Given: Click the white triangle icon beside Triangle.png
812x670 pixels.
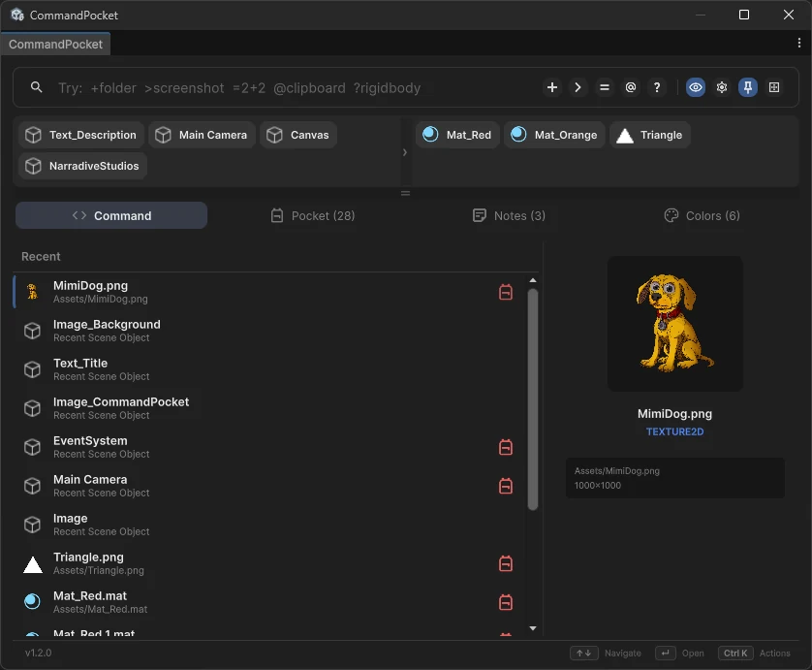Looking at the screenshot, I should [33, 565].
